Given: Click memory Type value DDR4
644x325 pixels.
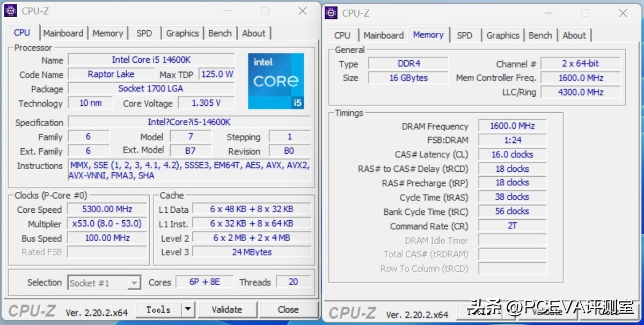Looking at the screenshot, I should [x=408, y=63].
